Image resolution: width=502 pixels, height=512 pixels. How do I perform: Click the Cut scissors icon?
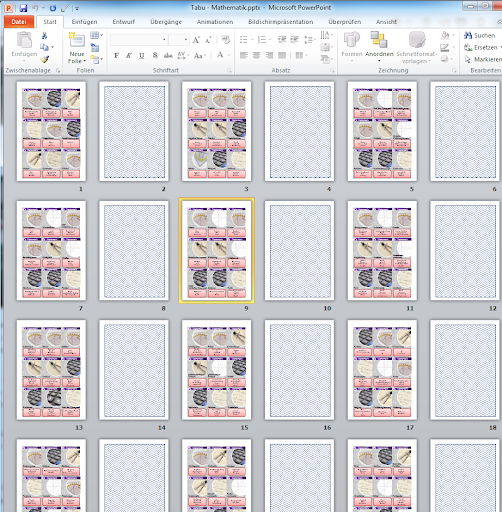click(44, 35)
